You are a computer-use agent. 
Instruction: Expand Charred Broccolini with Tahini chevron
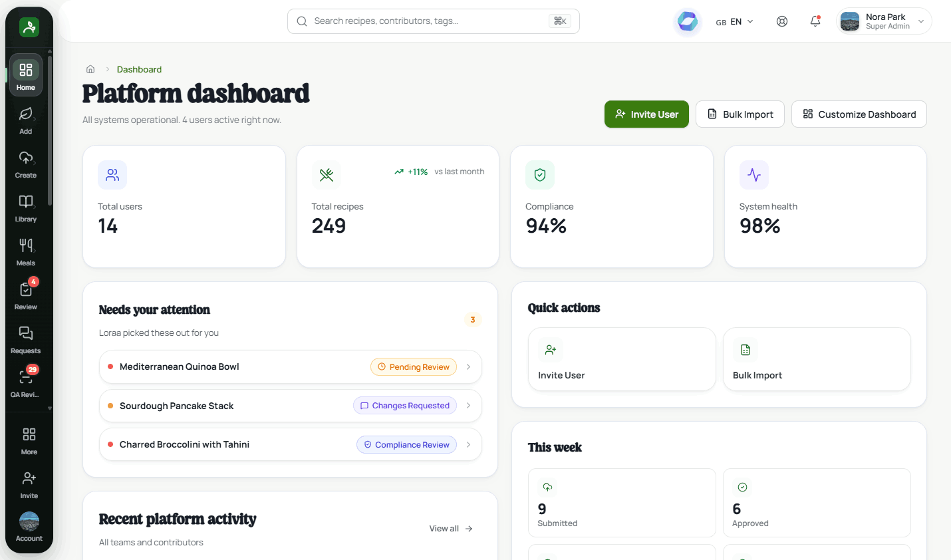pos(469,445)
